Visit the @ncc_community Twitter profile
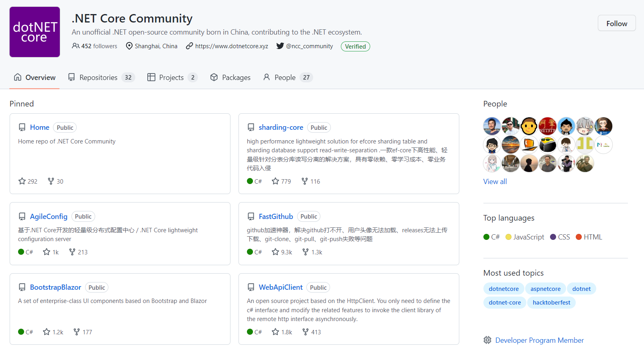Screen dimensions: 644x352 (x=309, y=46)
